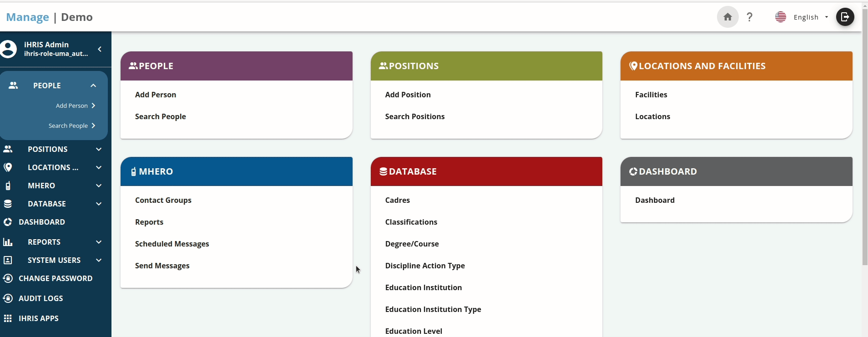Expand the POSITIONS sidebar chevron
The width and height of the screenshot is (868, 337).
(99, 149)
